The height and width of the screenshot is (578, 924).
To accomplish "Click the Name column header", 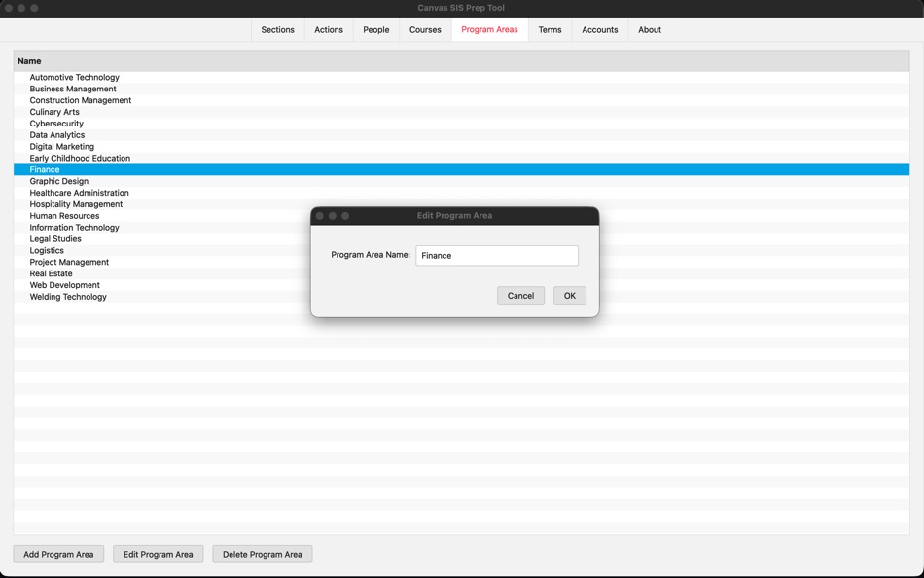I will click(29, 60).
